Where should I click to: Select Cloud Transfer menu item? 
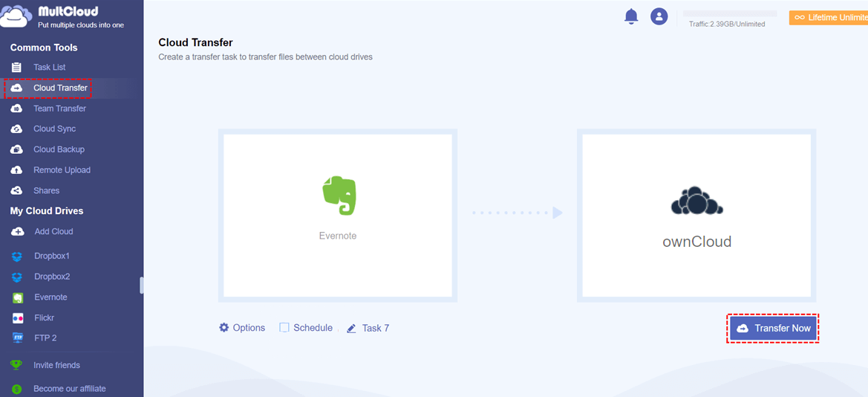click(x=60, y=88)
